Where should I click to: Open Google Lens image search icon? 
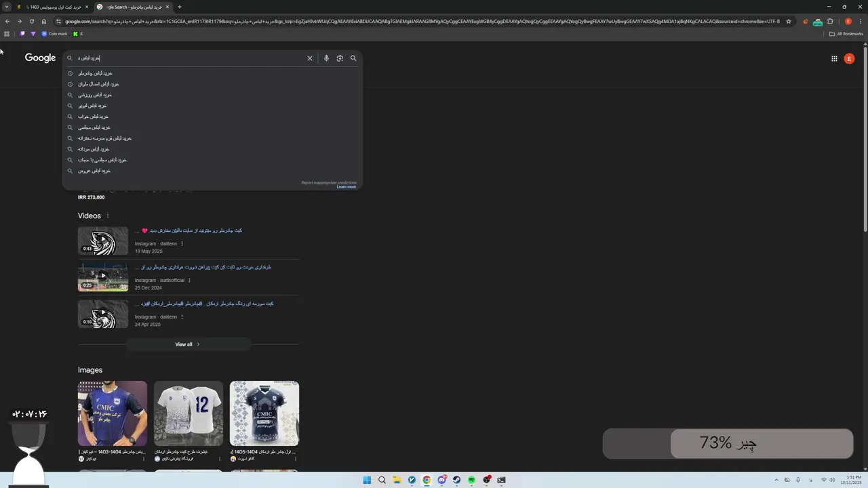(x=340, y=58)
